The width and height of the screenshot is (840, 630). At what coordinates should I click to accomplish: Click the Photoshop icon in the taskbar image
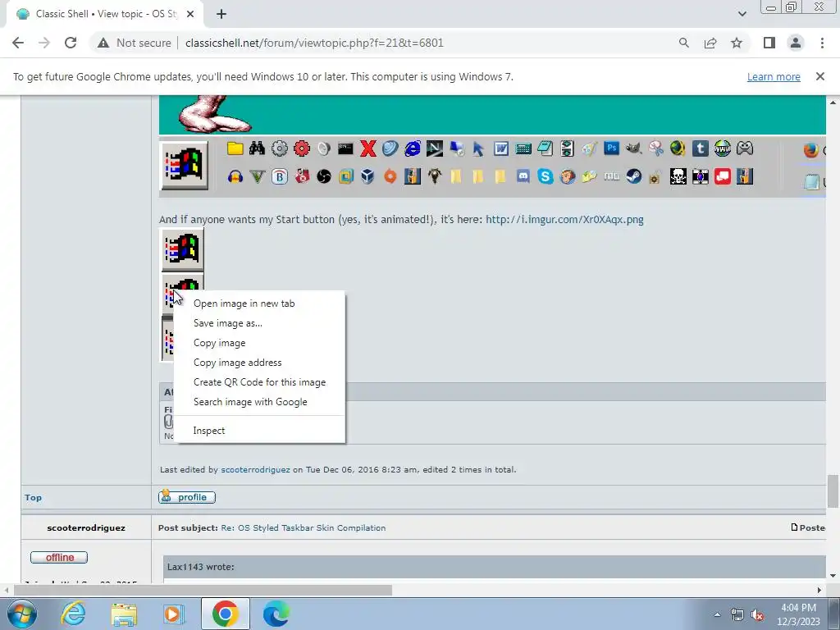(x=611, y=148)
